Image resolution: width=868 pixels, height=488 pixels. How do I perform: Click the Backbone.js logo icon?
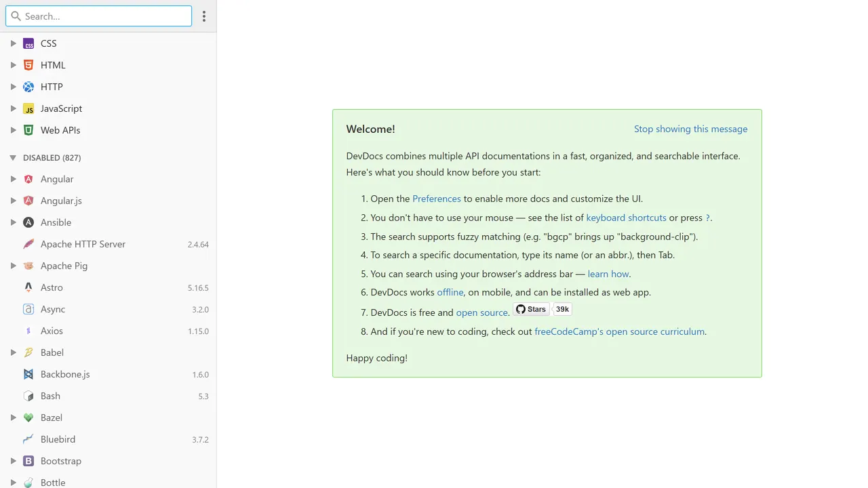(28, 374)
